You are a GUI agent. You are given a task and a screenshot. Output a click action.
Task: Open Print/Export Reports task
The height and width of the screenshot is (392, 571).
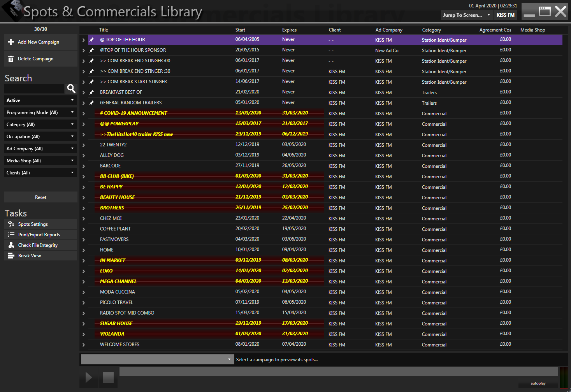coord(40,234)
